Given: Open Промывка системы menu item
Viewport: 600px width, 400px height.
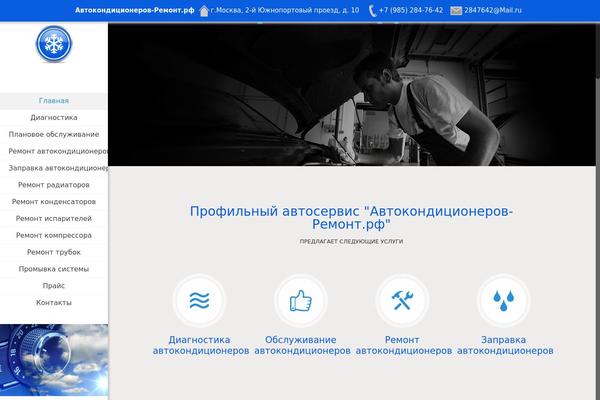Looking at the screenshot, I should (54, 269).
